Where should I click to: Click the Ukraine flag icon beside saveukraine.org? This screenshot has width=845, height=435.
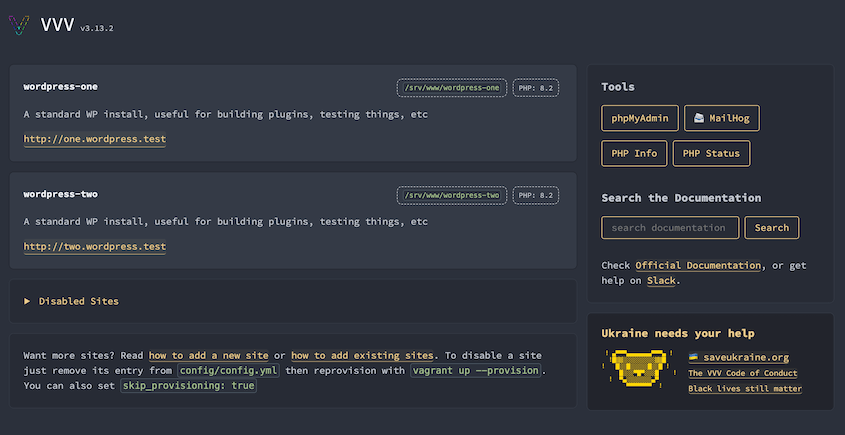[x=694, y=357]
